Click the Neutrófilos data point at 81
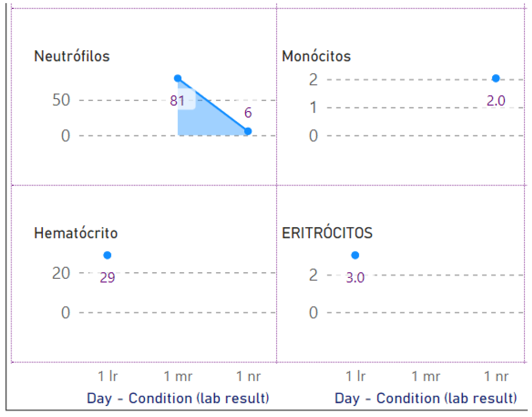532x417 pixels. [178, 78]
